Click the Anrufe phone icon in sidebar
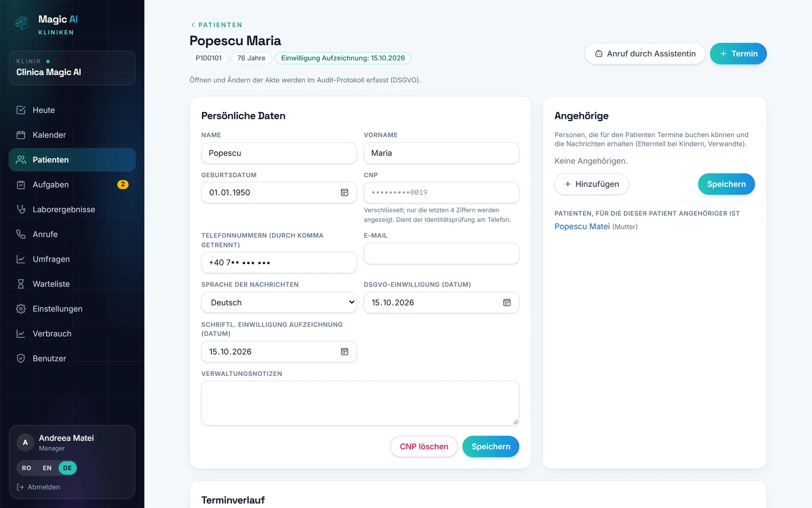The height and width of the screenshot is (508, 812). tap(21, 234)
